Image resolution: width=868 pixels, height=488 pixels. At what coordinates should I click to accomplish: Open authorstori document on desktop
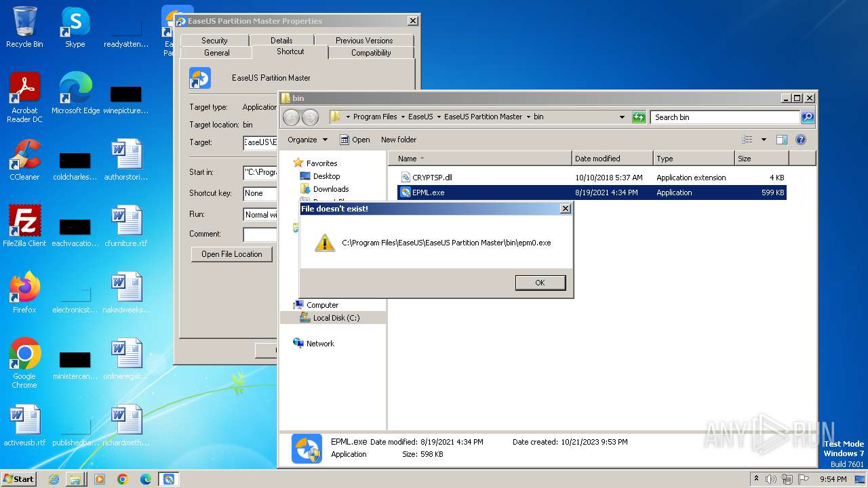tap(126, 160)
